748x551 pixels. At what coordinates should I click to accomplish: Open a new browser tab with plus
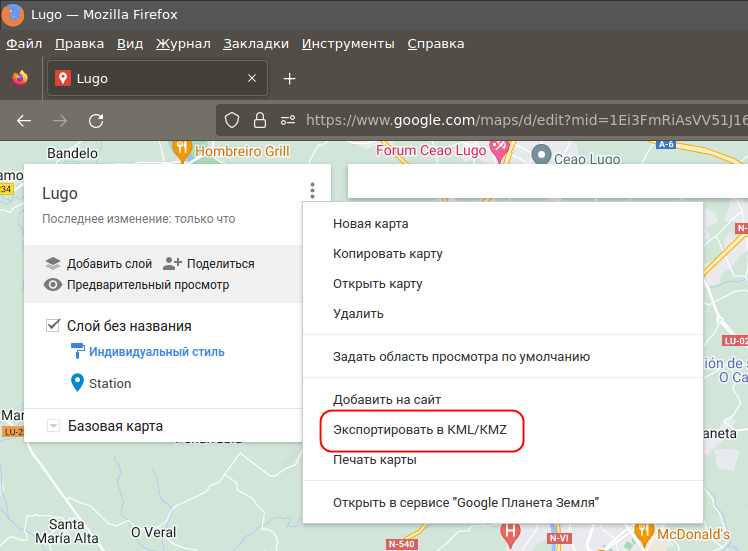pos(290,78)
